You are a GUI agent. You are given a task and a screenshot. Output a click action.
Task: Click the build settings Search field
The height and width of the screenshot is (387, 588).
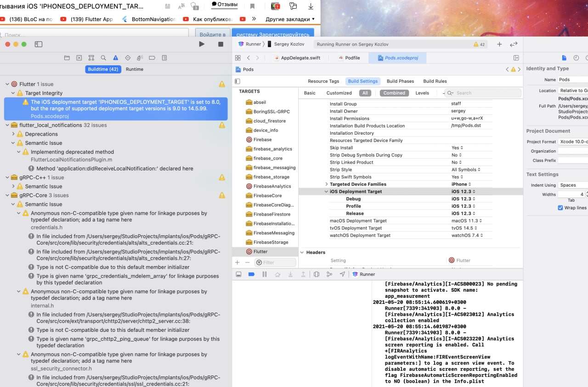click(x=483, y=93)
